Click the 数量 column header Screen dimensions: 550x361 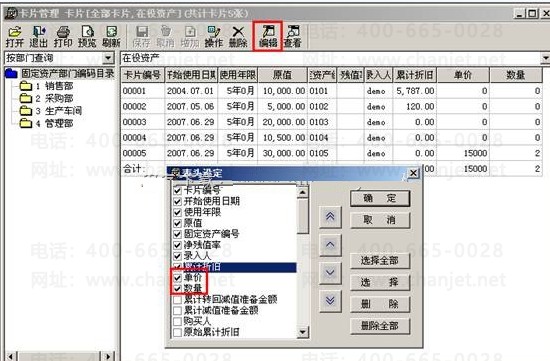[x=516, y=75]
